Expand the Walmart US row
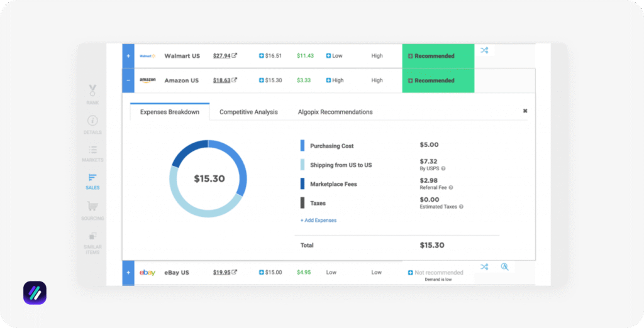Image resolution: width=644 pixels, height=328 pixels. coord(128,56)
